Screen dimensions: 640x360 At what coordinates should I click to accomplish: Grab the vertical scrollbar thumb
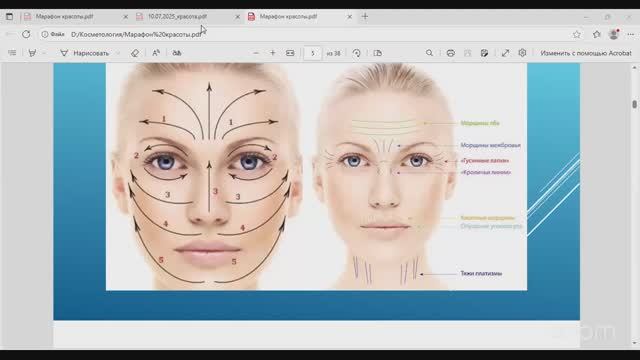click(634, 104)
